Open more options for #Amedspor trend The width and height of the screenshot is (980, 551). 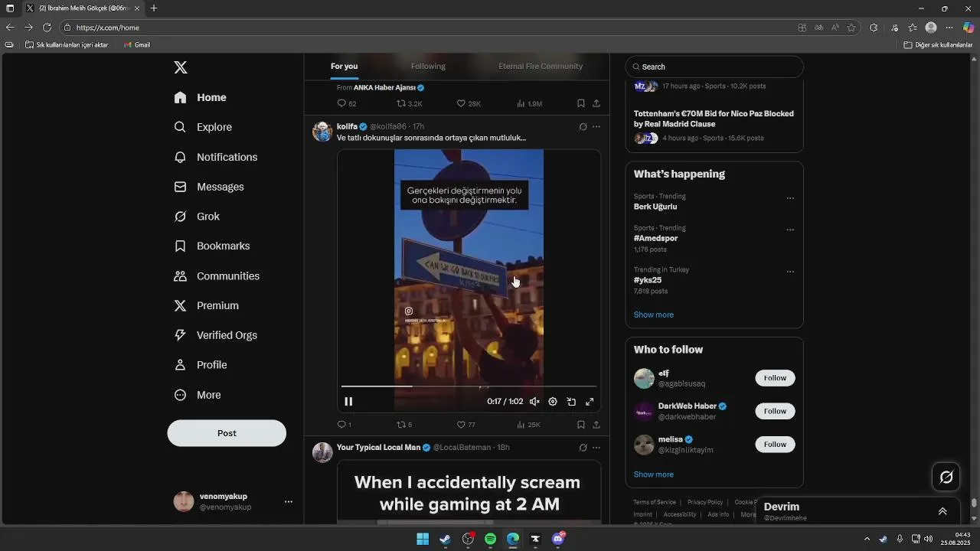(790, 230)
